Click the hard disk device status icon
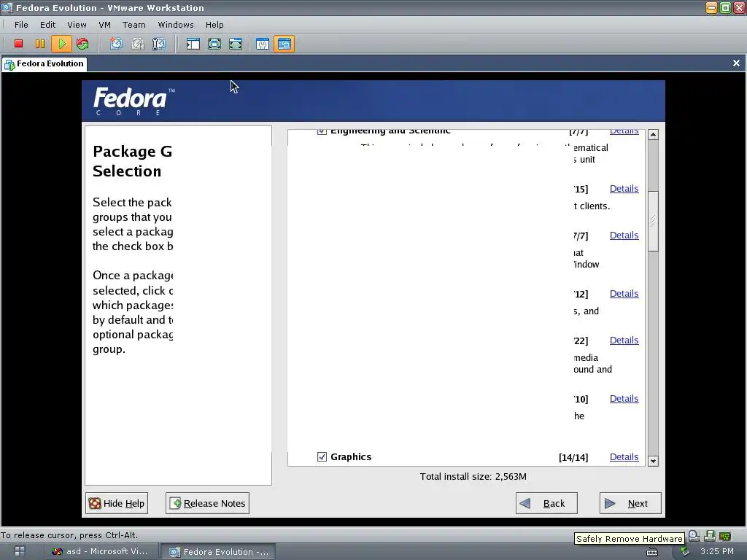The width and height of the screenshot is (747, 560). (694, 536)
